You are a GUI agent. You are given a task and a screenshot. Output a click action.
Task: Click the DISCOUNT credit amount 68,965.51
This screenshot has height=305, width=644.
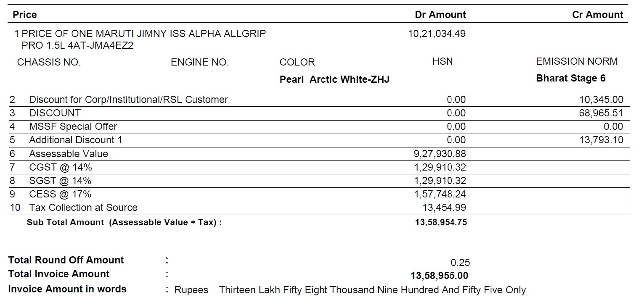pyautogui.click(x=601, y=113)
